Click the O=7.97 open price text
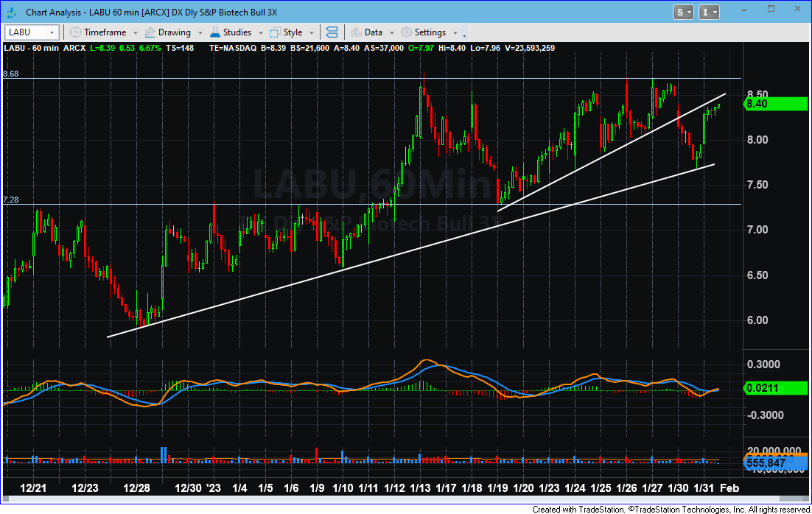 (x=421, y=48)
